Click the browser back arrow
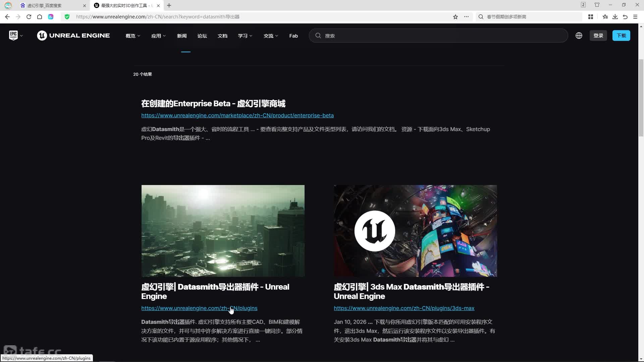This screenshot has height=362, width=644. click(7, 17)
